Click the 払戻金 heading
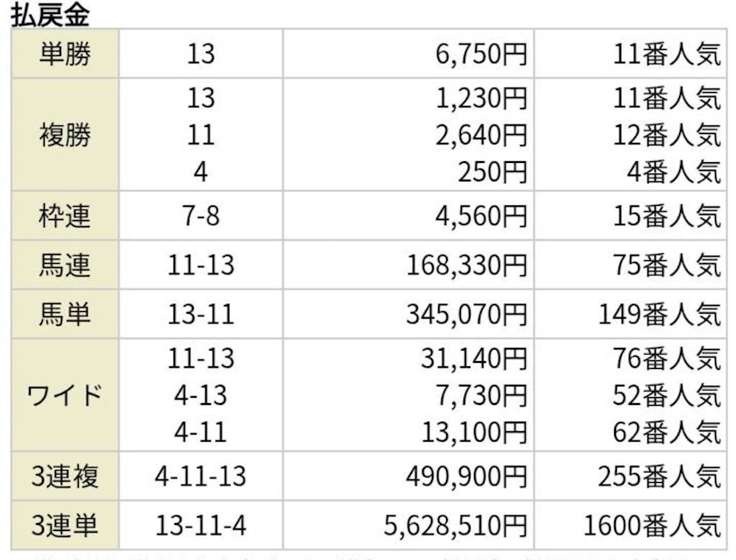Viewport: 736px width, 560px height. [x=52, y=13]
